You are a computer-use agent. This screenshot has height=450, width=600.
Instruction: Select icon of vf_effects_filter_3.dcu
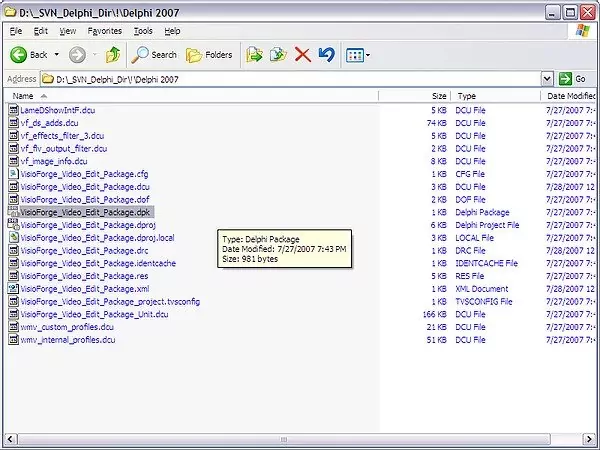click(13, 135)
